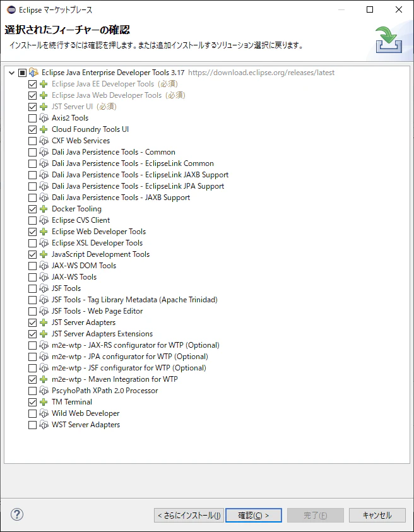Click the キャンセル cancel button

(x=377, y=516)
